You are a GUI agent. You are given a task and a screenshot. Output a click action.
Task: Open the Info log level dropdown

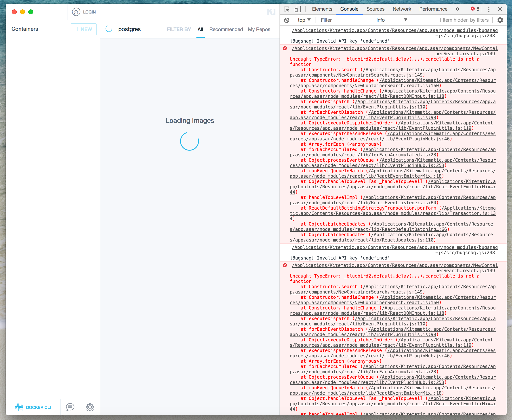click(392, 20)
